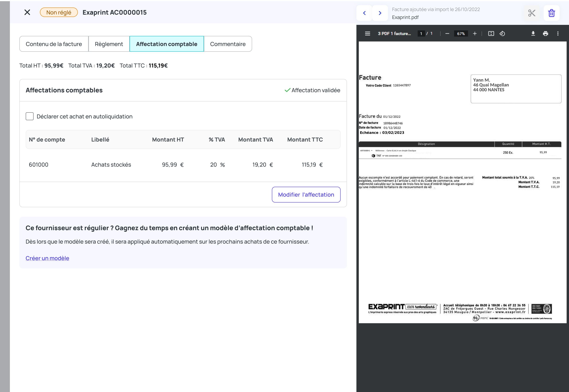Open PDF viewer more options menu
The image size is (569, 392).
pyautogui.click(x=558, y=34)
